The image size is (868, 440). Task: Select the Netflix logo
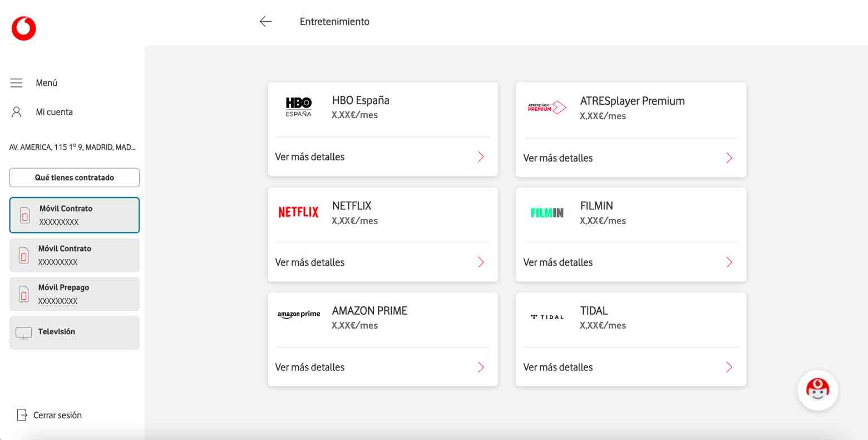[298, 212]
